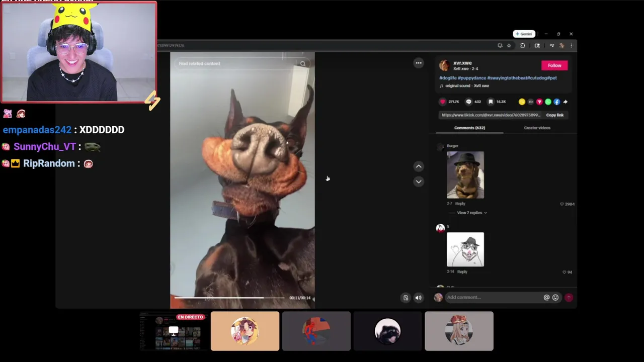
Task: Like Burger's comment with 2984 likes
Action: click(x=562, y=204)
